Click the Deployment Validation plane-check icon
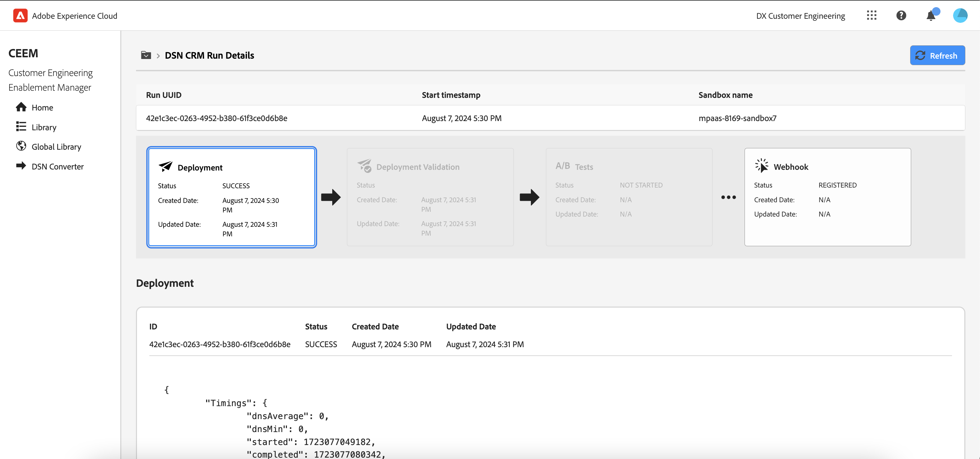The image size is (980, 459). 364,166
